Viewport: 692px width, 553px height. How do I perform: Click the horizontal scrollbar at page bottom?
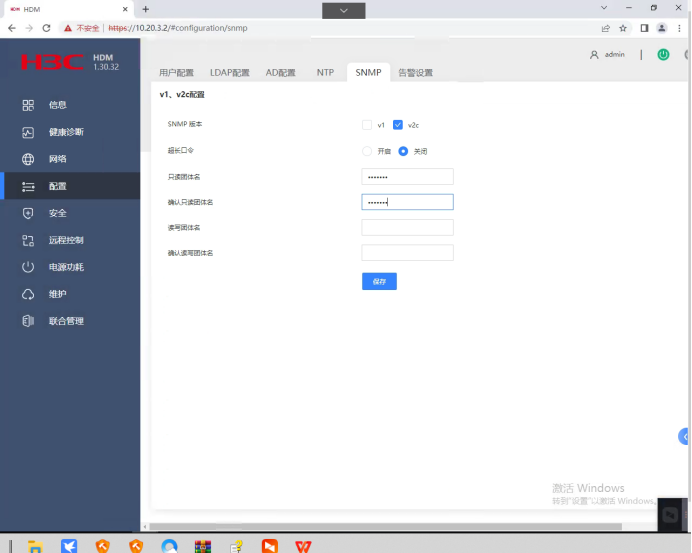pos(385,527)
